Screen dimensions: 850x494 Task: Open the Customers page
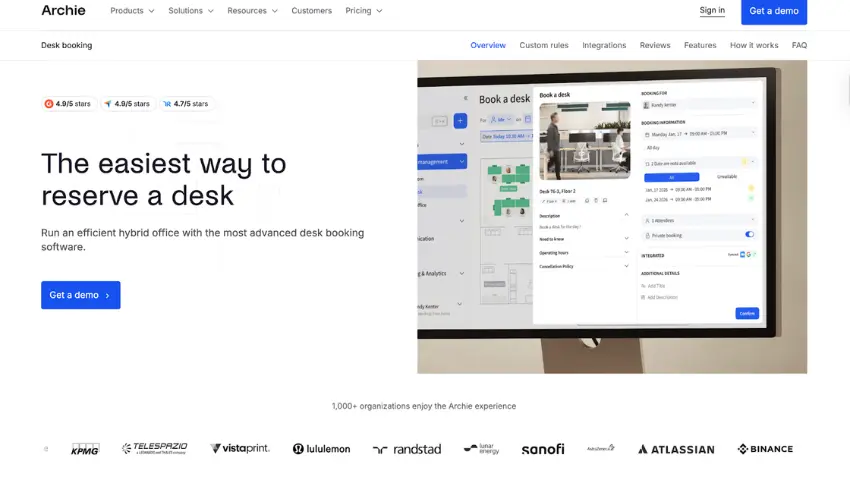(312, 11)
